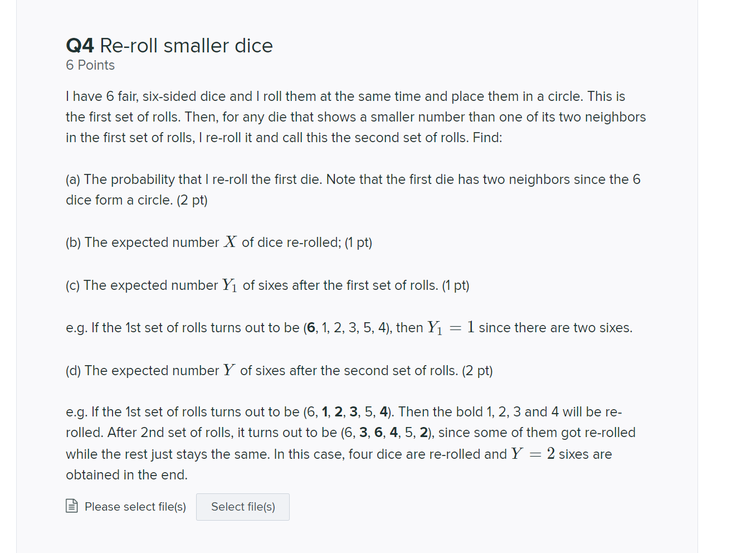The width and height of the screenshot is (756, 553).
Task: Click the '6 Points' text under the title
Action: coord(90,65)
